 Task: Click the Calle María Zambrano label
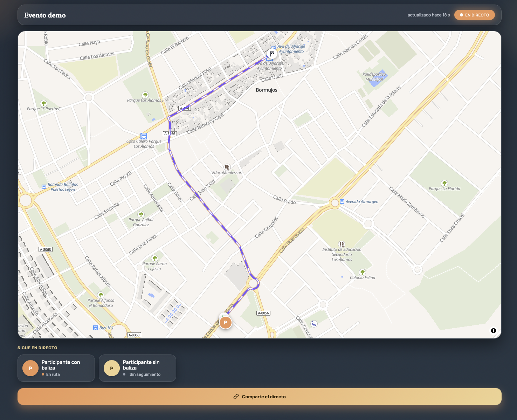(407, 202)
